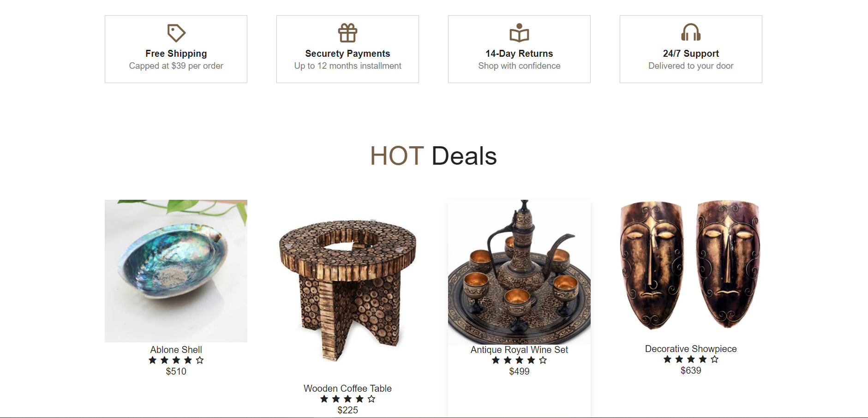This screenshot has height=418, width=868.
Task: Click the headphones icon for support
Action: click(x=691, y=33)
